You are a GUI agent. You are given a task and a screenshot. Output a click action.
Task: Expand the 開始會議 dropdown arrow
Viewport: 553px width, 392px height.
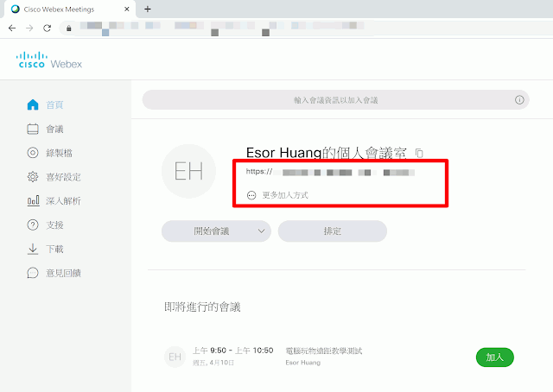point(261,231)
